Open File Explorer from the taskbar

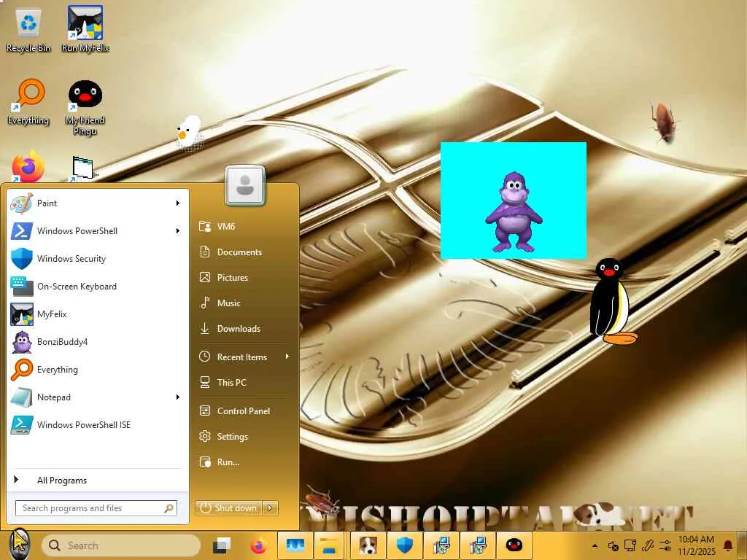tap(329, 545)
